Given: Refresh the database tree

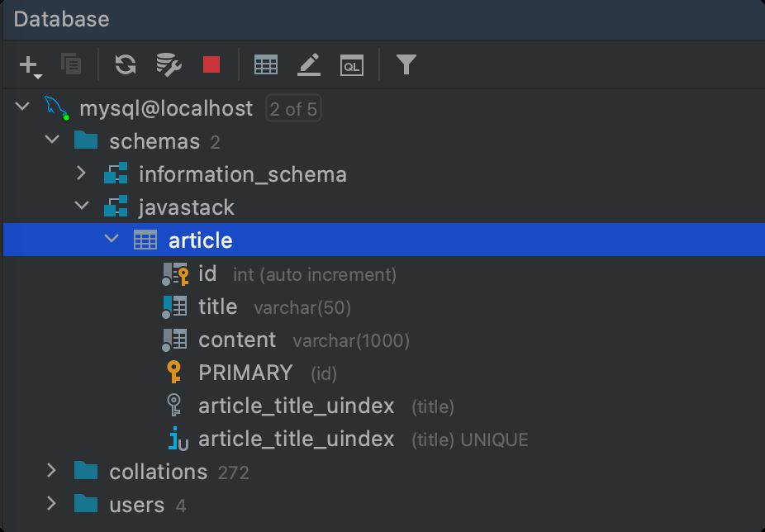Looking at the screenshot, I should (126, 64).
